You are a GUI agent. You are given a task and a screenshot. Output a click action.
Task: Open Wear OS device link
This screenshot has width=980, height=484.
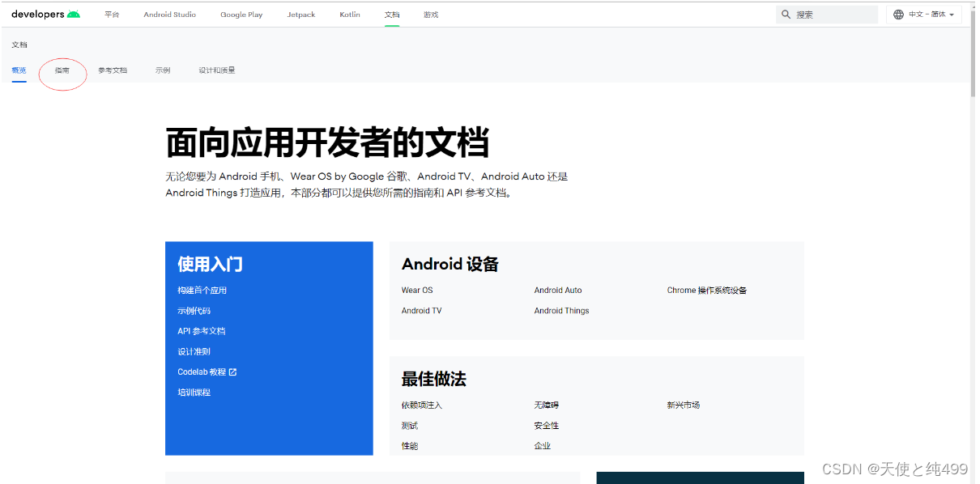(x=417, y=291)
